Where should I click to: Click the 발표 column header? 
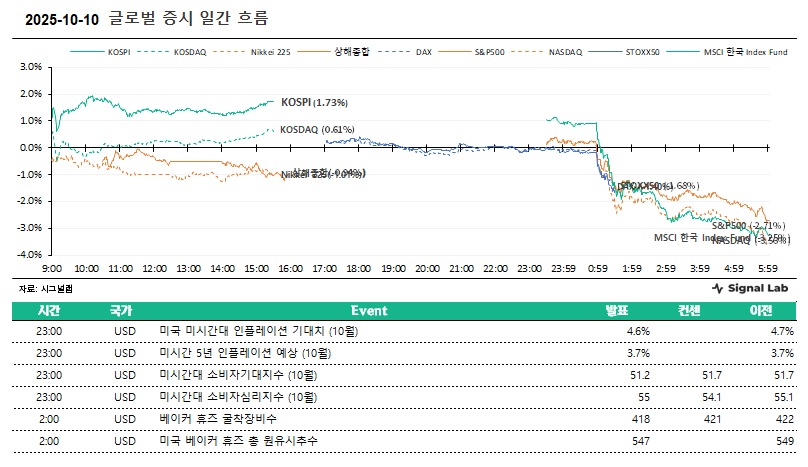[x=632, y=310]
